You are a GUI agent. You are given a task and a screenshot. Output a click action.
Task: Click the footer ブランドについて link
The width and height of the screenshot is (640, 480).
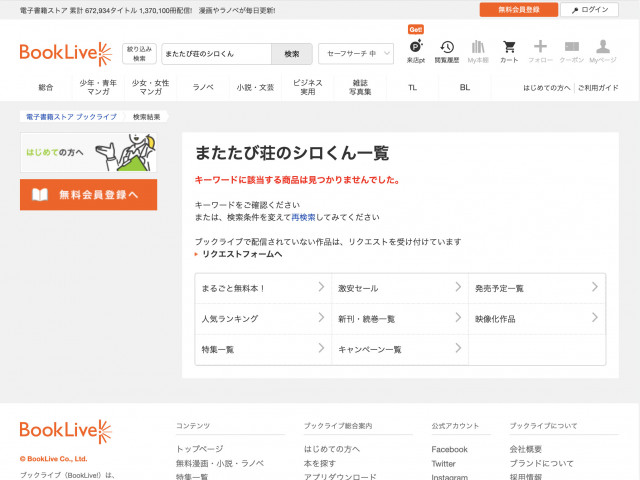[541, 463]
